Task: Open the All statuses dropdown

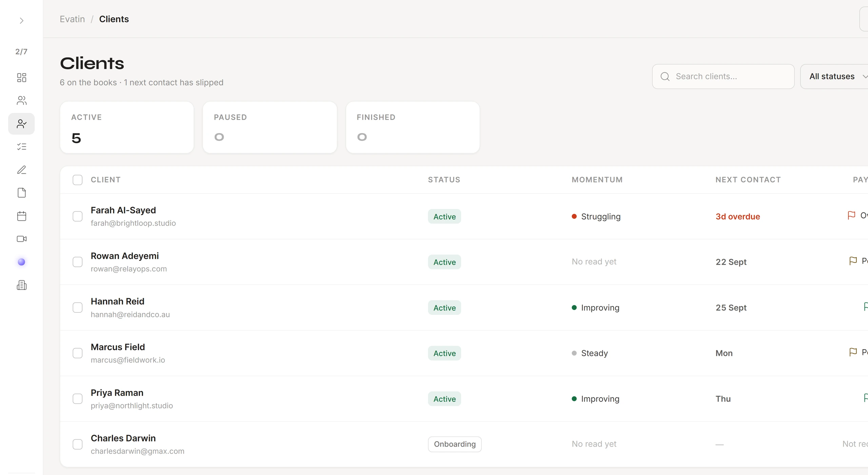Action: tap(834, 76)
